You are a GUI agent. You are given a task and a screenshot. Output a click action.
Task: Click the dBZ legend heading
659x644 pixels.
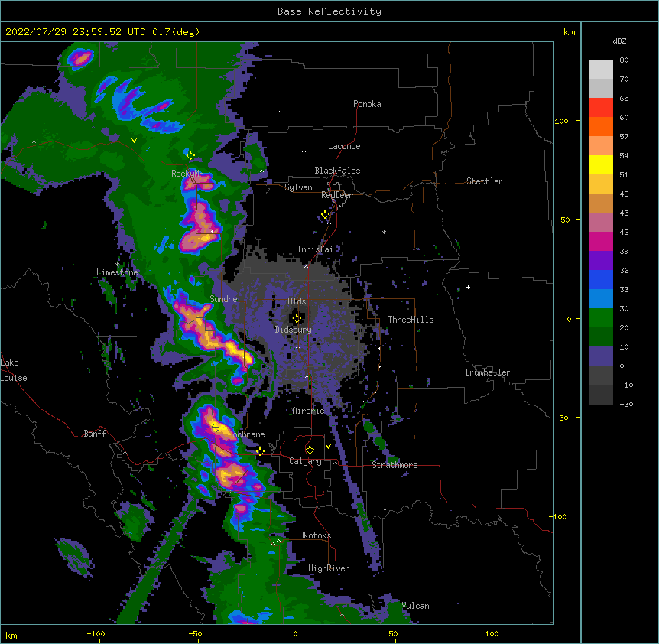619,41
